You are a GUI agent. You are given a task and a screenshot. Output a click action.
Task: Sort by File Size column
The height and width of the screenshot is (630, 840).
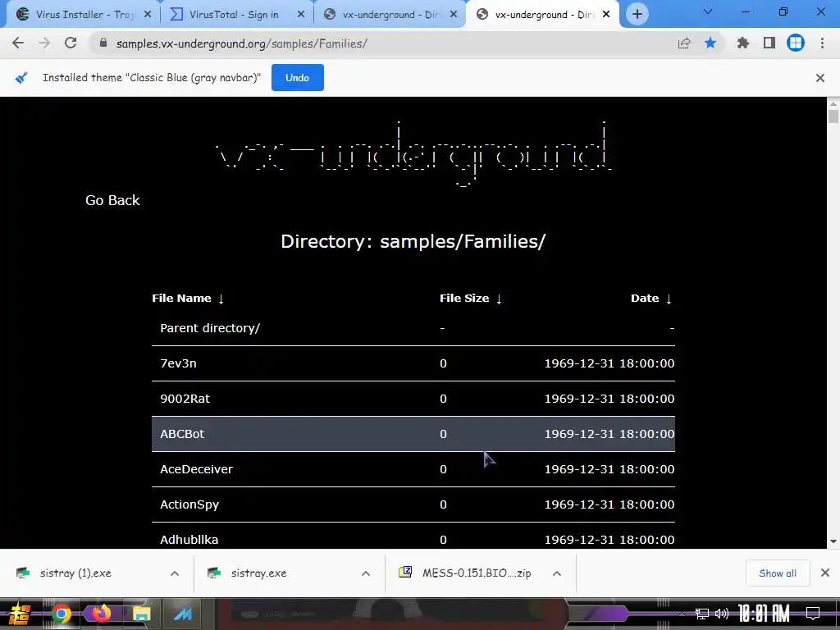point(470,299)
